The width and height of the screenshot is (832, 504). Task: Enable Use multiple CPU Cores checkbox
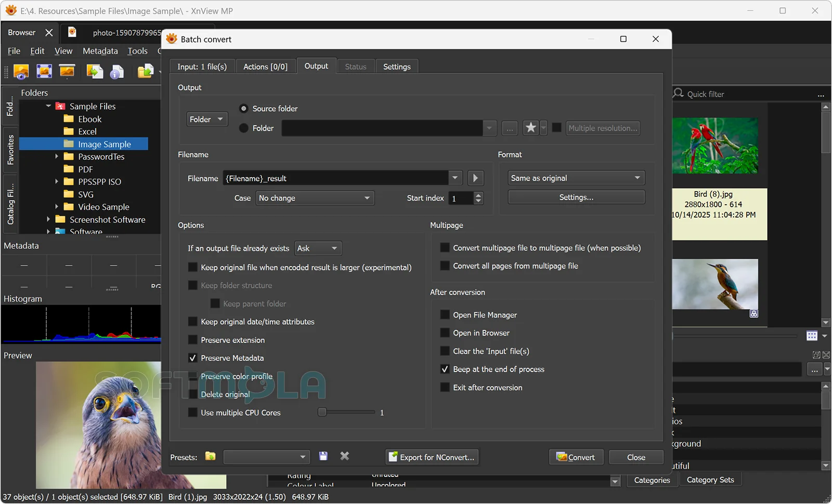click(192, 413)
